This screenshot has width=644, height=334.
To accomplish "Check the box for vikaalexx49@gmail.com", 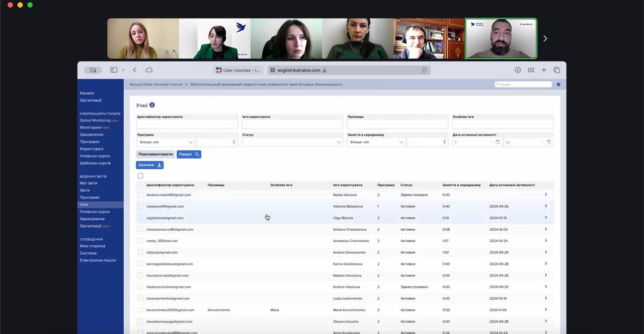I will [x=140, y=206].
